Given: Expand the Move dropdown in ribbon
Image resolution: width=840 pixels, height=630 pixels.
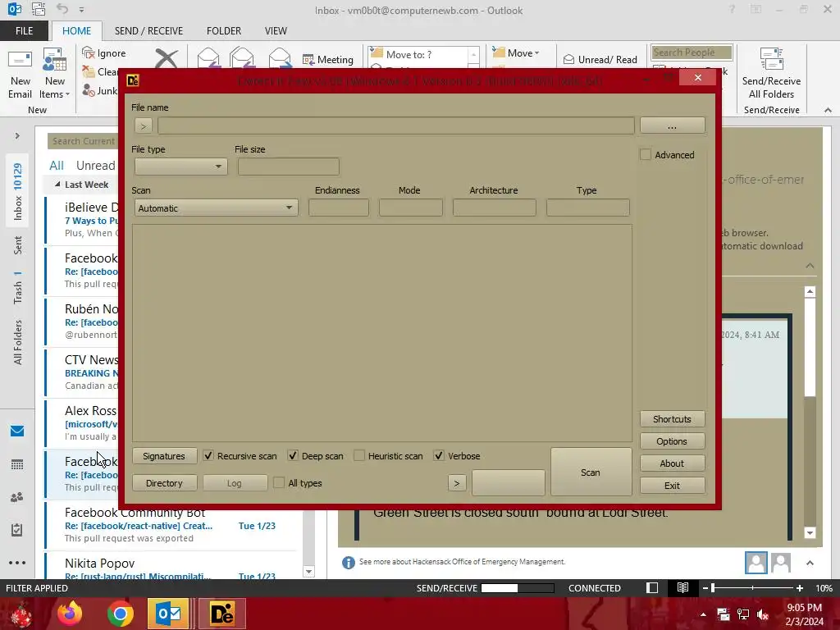Looking at the screenshot, I should tap(536, 53).
